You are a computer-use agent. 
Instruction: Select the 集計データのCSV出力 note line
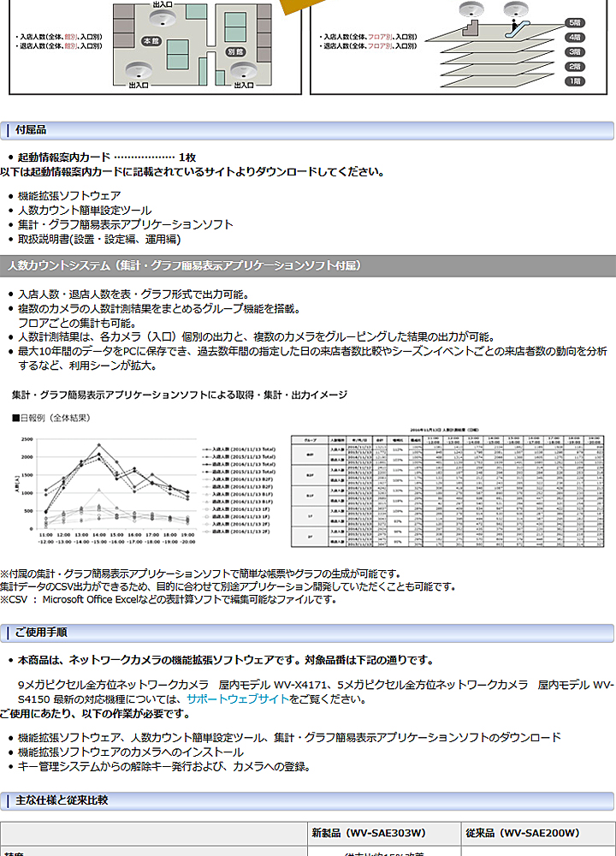pyautogui.click(x=228, y=586)
